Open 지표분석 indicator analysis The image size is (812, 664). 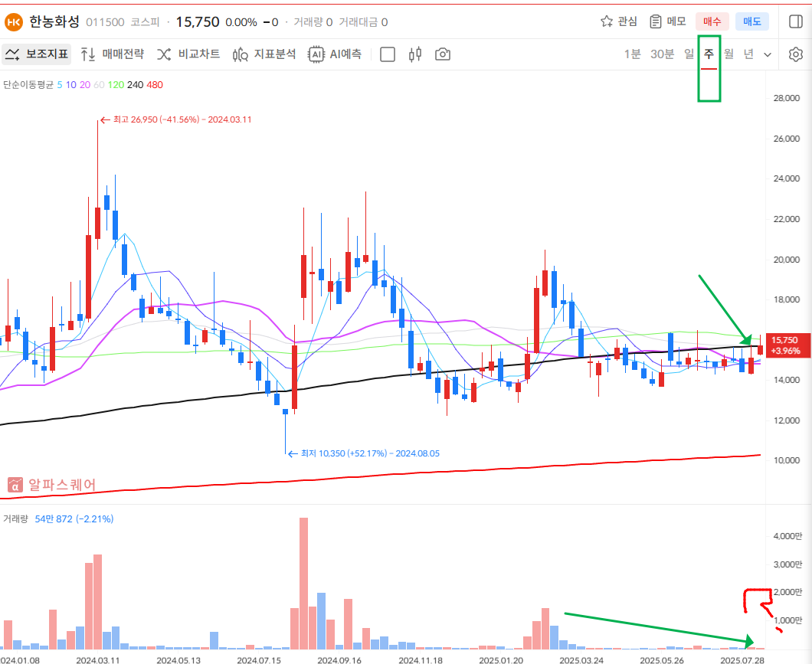click(264, 54)
